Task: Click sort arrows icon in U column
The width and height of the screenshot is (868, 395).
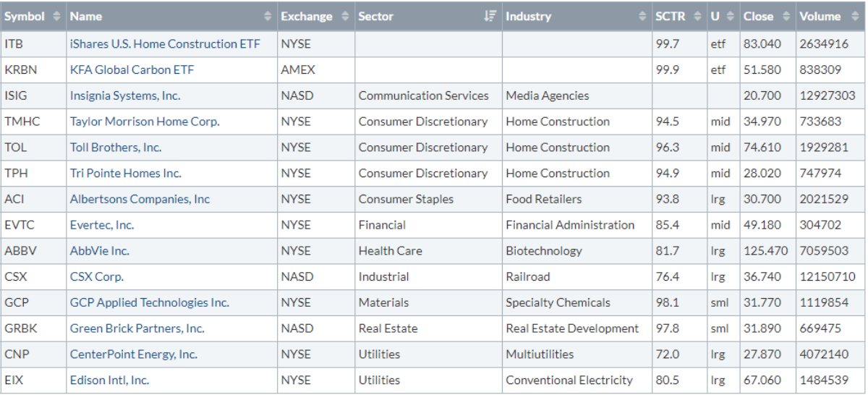Action: click(731, 17)
